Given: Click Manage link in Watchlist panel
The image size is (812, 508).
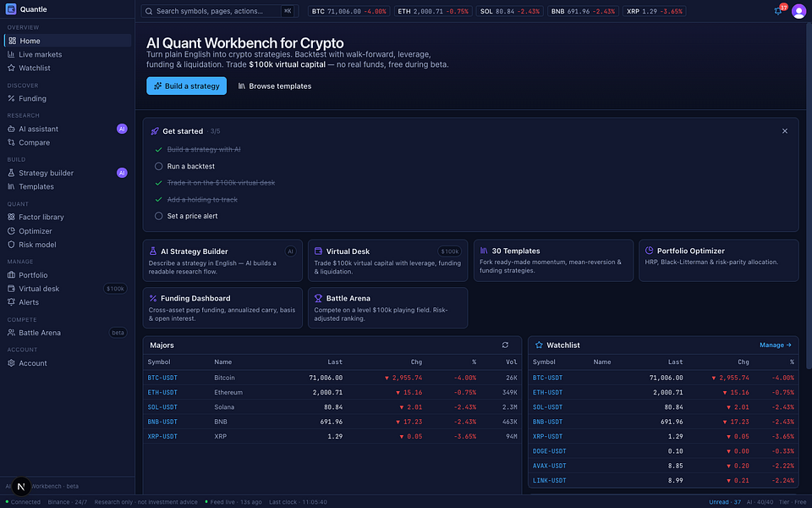Looking at the screenshot, I should pos(776,345).
